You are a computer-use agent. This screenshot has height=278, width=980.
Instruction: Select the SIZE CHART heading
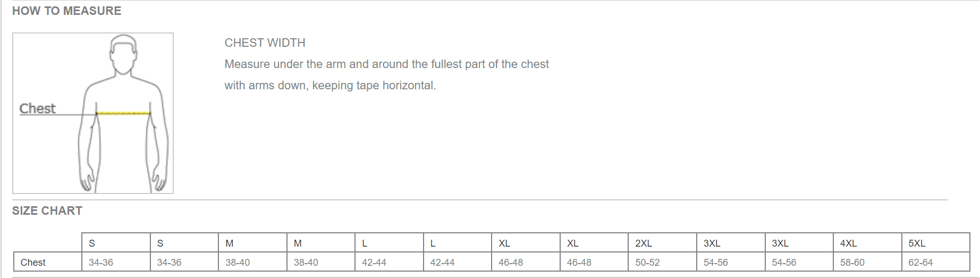point(47,210)
